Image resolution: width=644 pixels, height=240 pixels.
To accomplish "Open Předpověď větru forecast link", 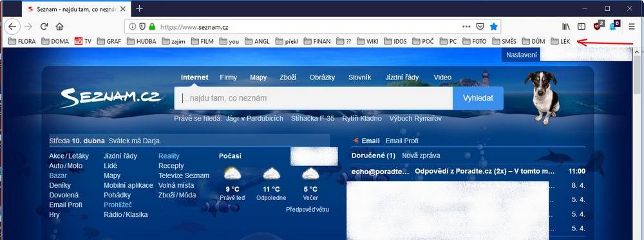I will pyautogui.click(x=308, y=210).
